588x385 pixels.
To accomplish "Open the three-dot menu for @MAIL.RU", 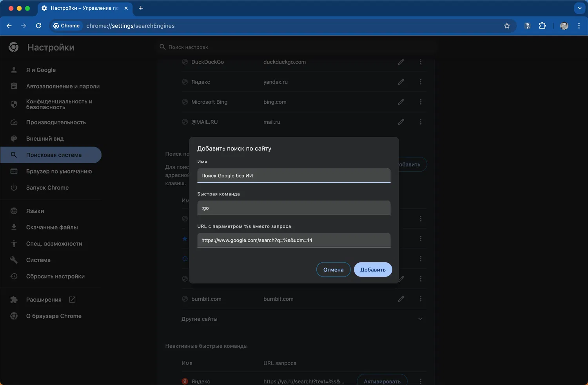I will coord(421,122).
